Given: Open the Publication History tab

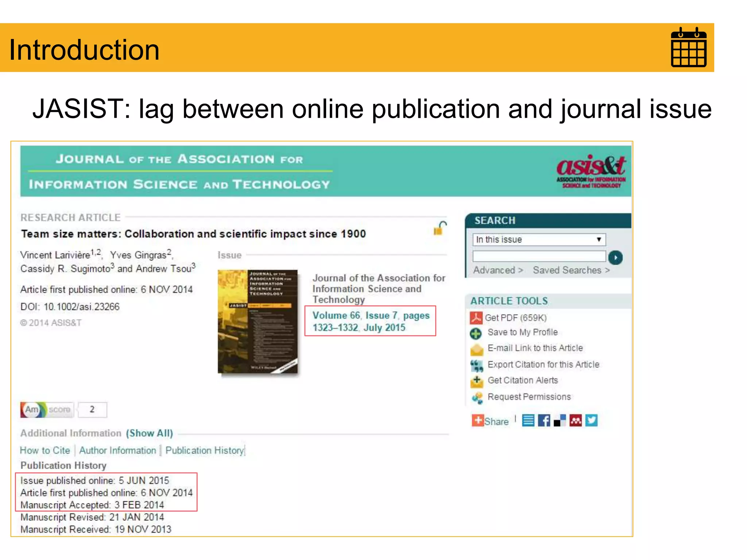Looking at the screenshot, I should coord(205,451).
